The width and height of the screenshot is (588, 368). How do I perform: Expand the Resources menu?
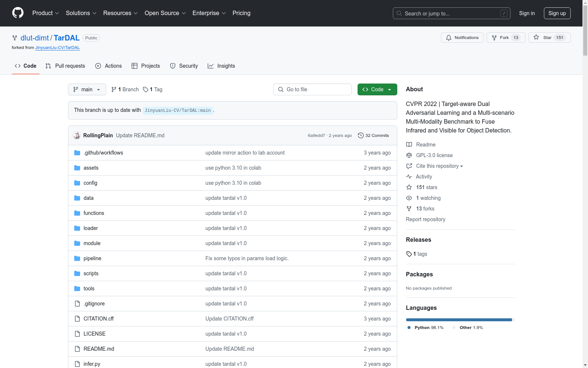pyautogui.click(x=121, y=13)
